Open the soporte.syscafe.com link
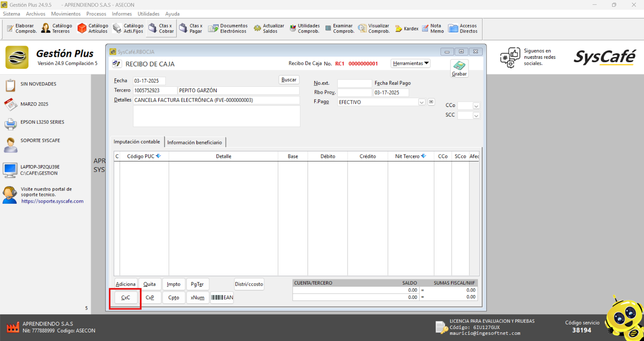The width and height of the screenshot is (644, 341). pyautogui.click(x=52, y=201)
